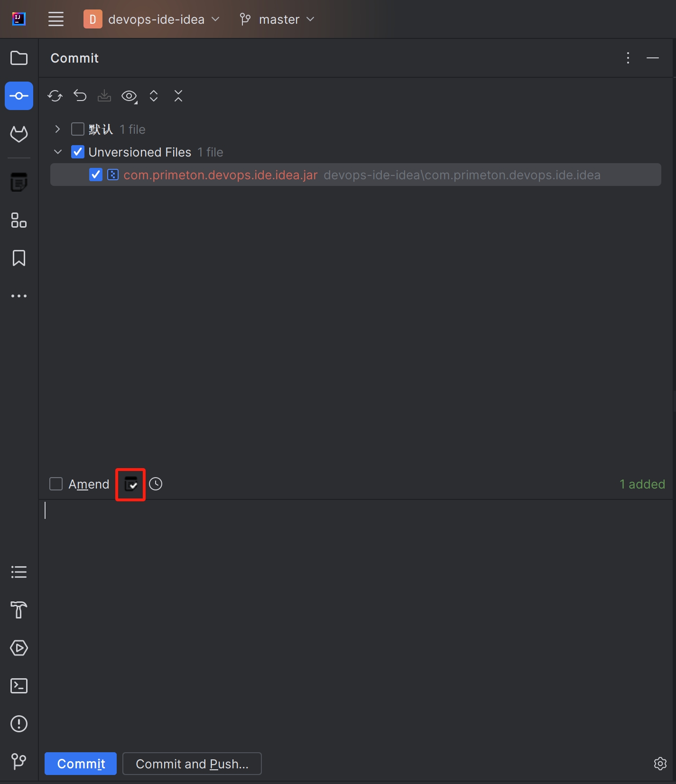The width and height of the screenshot is (676, 784).
Task: Click the Rollback changes arrow icon
Action: [80, 96]
